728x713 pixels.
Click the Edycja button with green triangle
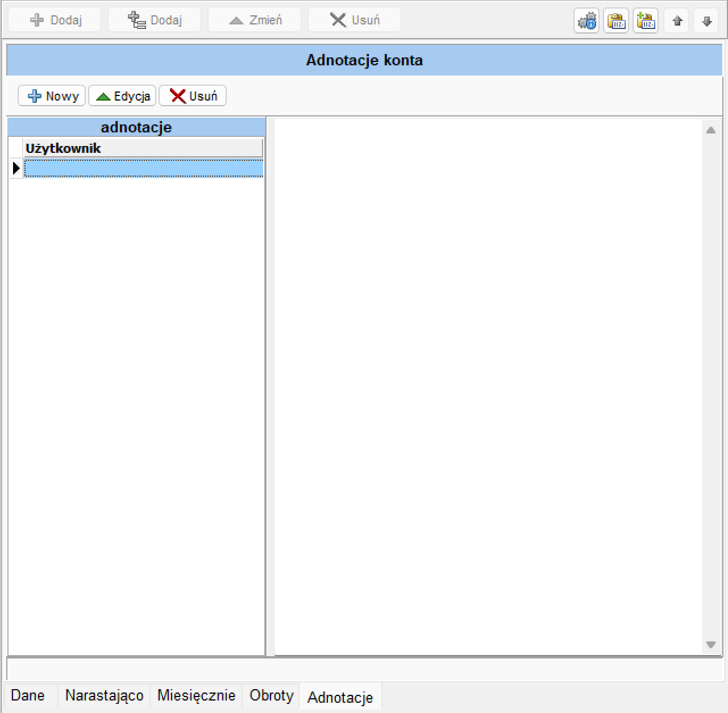coord(123,96)
